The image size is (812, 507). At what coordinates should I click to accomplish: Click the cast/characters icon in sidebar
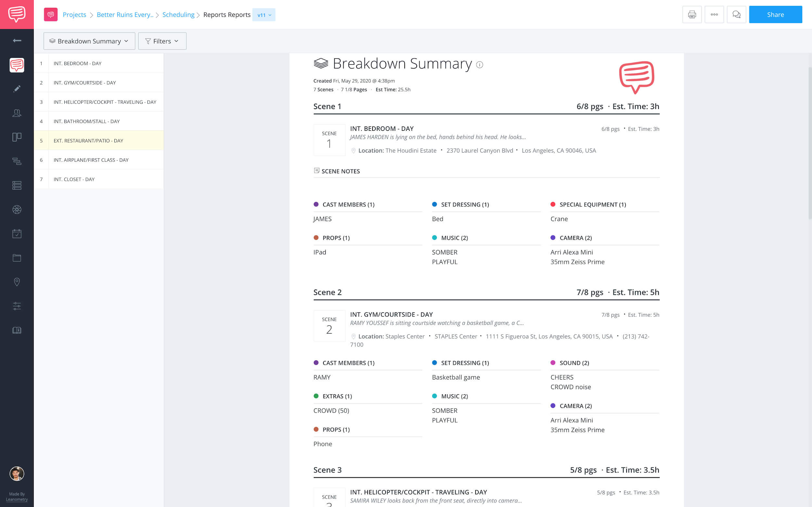16,113
